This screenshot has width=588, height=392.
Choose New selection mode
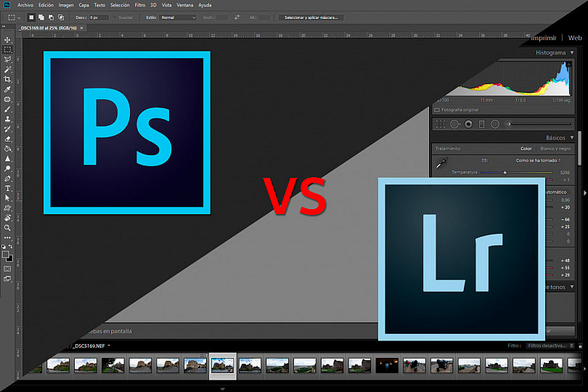(x=31, y=17)
